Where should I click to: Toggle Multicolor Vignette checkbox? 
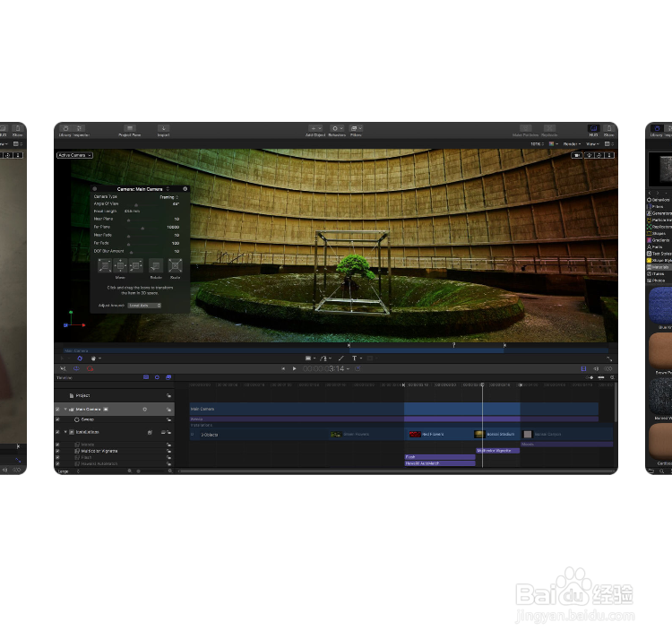(x=57, y=451)
